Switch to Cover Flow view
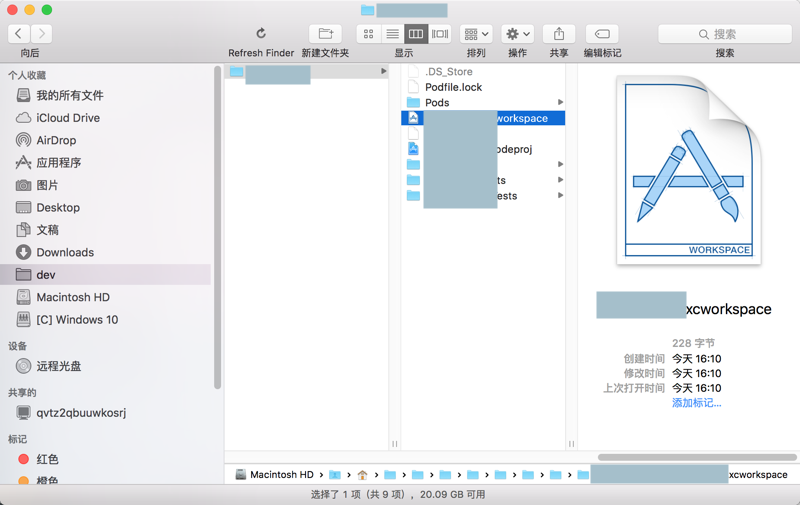The image size is (800, 505). point(440,34)
